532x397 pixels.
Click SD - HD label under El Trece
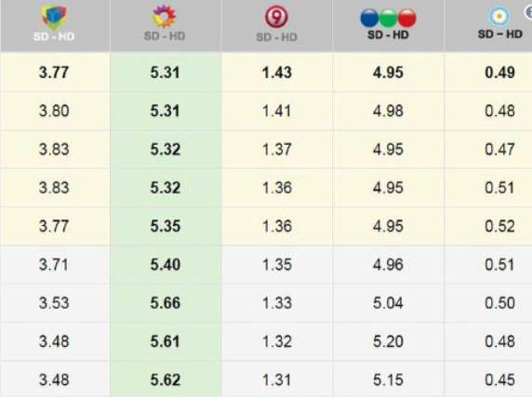165,36
